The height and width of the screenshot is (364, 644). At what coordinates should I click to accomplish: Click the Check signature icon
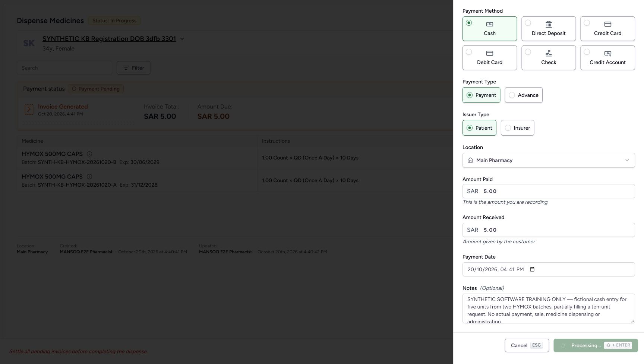click(x=549, y=53)
